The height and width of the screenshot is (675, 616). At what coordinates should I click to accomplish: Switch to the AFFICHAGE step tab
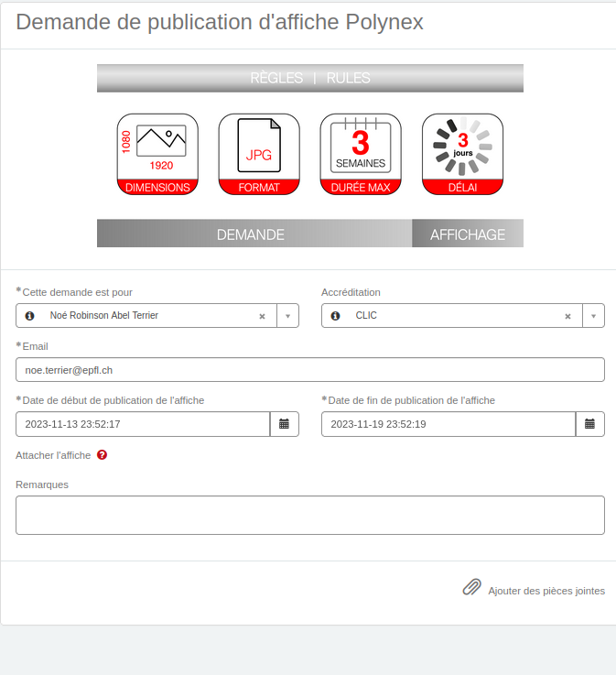[467, 234]
